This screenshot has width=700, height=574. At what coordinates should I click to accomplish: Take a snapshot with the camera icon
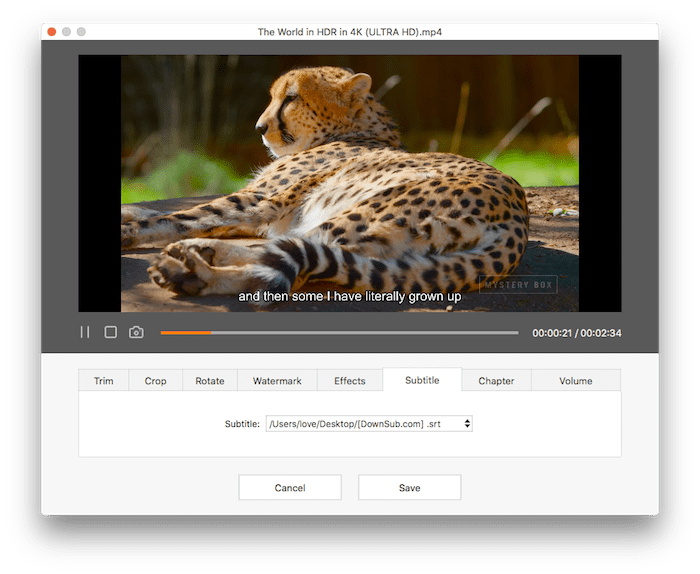[136, 332]
